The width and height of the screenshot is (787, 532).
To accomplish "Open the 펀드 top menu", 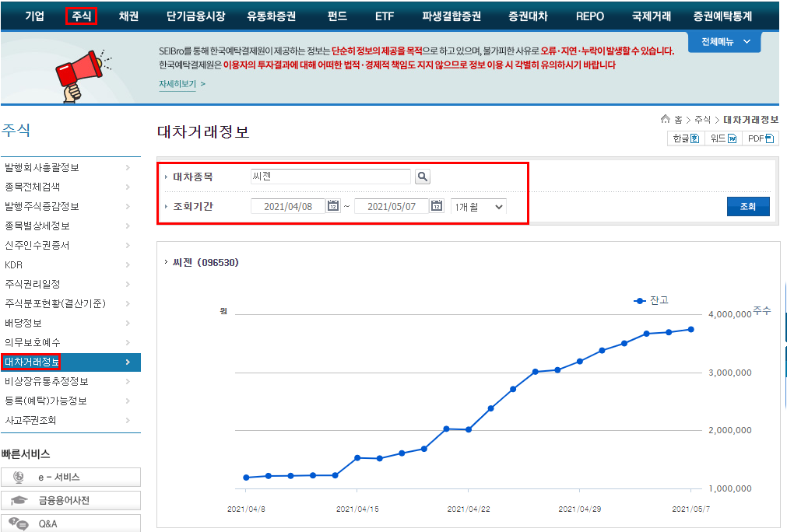I will pyautogui.click(x=337, y=16).
